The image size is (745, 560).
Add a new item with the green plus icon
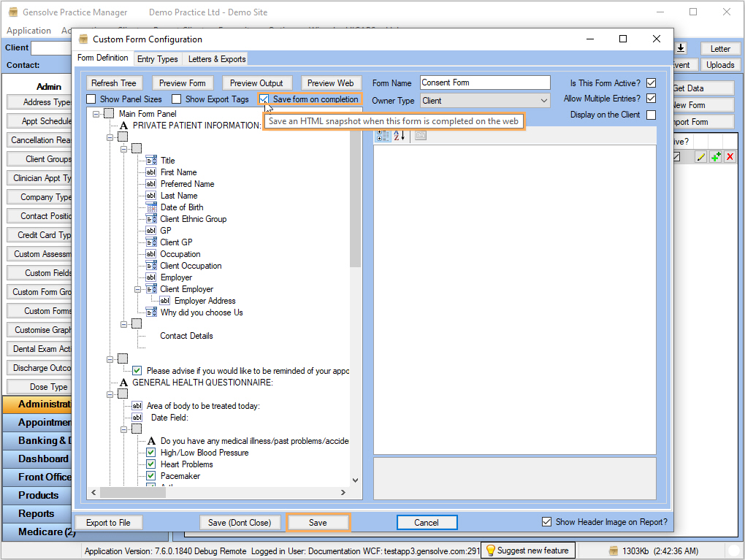pyautogui.click(x=717, y=156)
